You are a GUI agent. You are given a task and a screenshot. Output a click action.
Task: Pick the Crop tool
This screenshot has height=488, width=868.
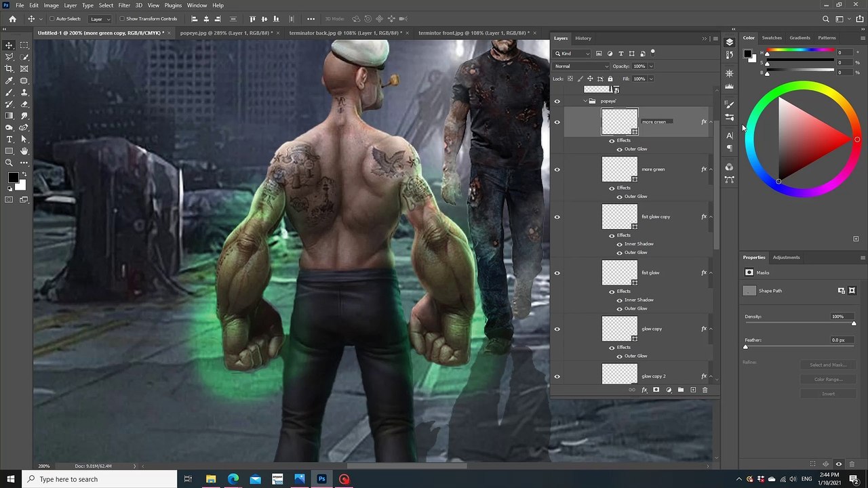[x=9, y=68]
